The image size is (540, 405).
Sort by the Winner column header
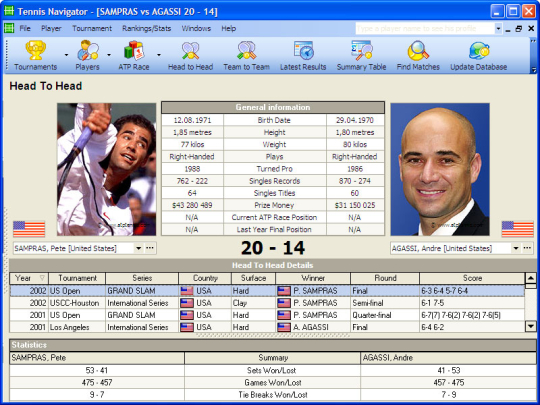point(313,278)
